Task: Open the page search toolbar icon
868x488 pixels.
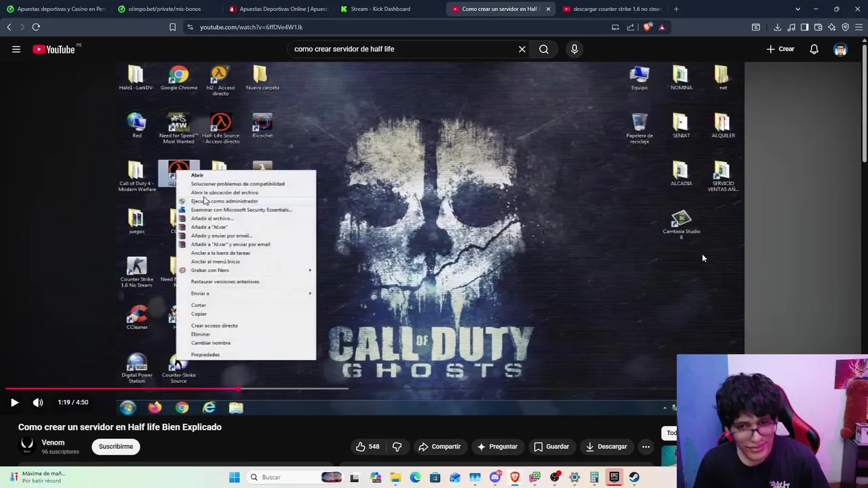Action: point(755,27)
